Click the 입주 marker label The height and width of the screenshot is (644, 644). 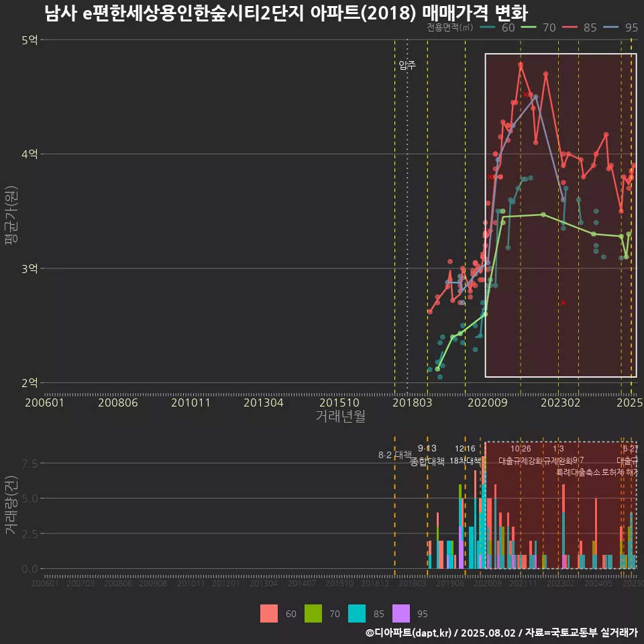(407, 65)
